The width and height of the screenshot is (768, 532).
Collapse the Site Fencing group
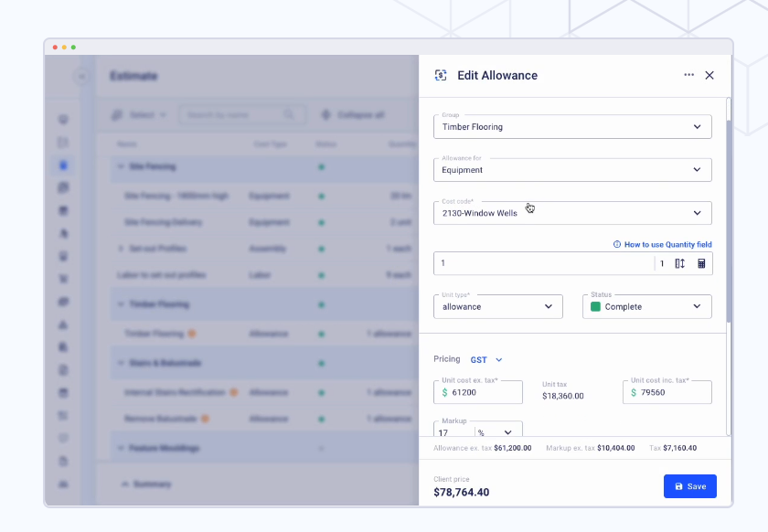(121, 166)
